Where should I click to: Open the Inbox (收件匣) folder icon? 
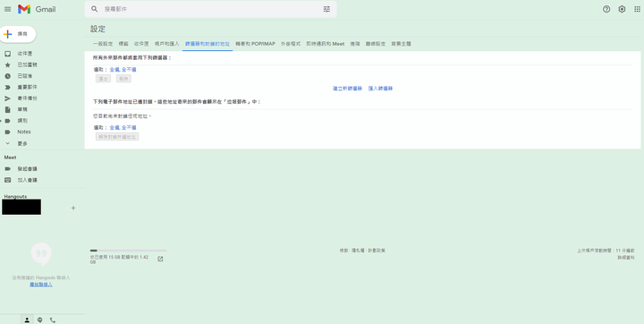coord(7,54)
